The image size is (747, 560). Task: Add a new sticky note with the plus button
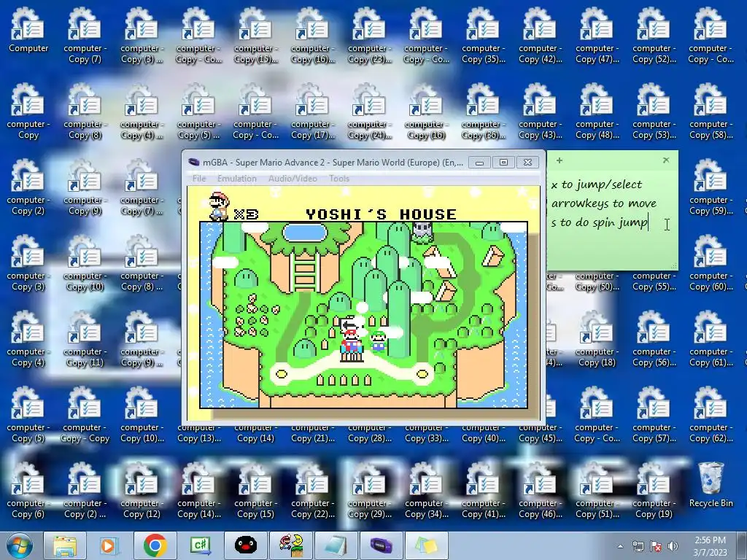(x=560, y=160)
